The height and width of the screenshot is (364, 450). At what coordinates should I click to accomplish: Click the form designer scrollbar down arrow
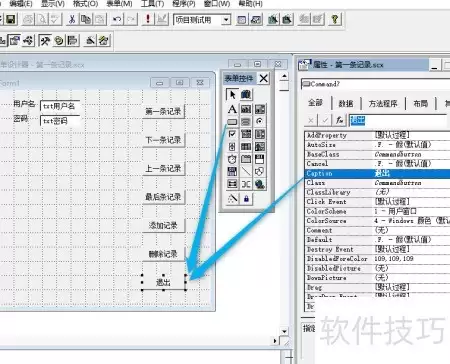pos(284,331)
